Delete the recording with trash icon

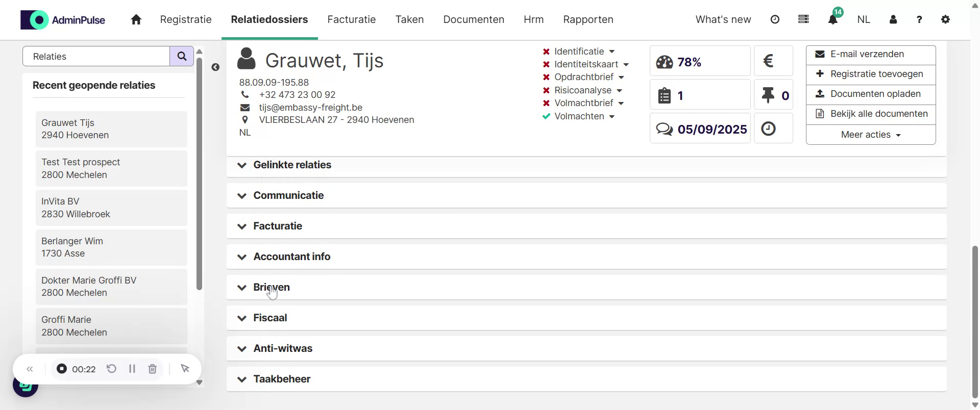coord(152,369)
